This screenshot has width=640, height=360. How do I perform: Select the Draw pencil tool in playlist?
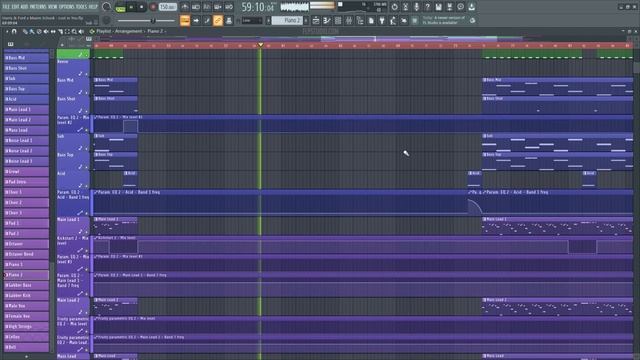click(x=25, y=31)
